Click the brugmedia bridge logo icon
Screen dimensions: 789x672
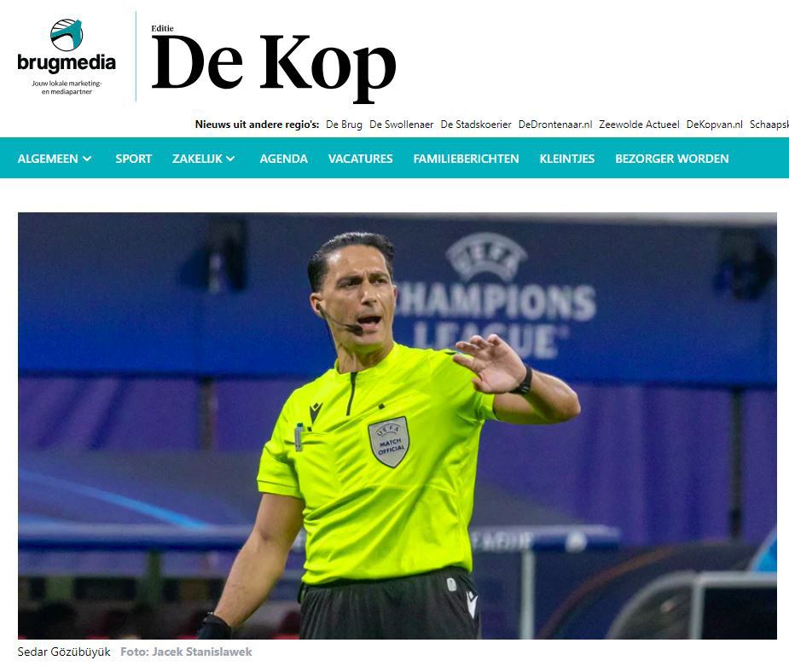pyautogui.click(x=67, y=34)
